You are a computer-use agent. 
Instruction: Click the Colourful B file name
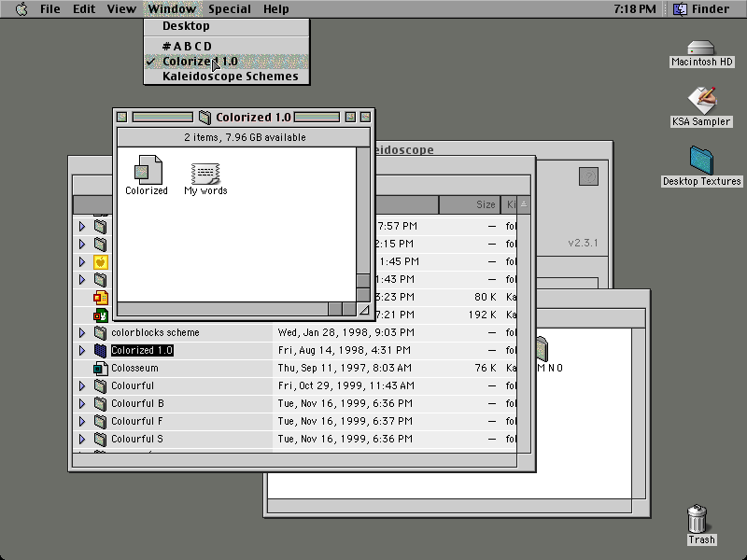[x=137, y=404]
